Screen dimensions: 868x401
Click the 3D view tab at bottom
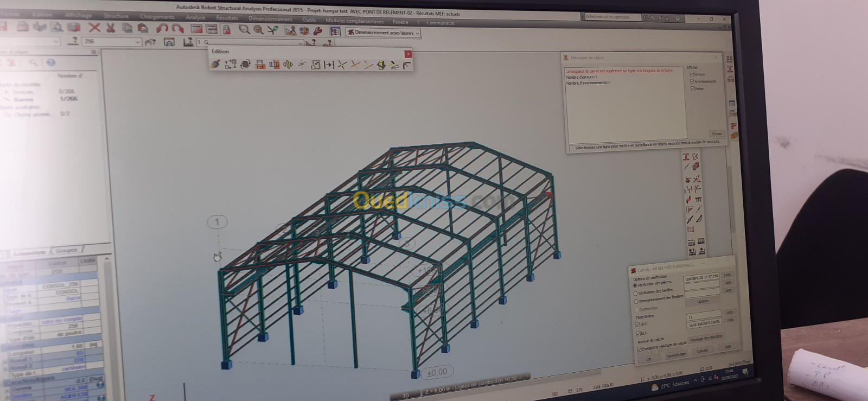(x=405, y=395)
